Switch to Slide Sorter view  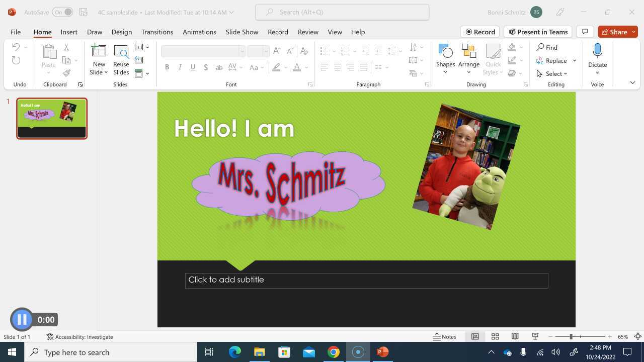coord(495,336)
